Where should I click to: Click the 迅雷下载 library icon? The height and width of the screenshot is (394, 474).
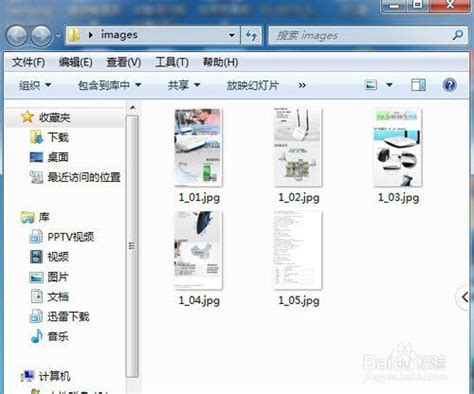point(36,316)
